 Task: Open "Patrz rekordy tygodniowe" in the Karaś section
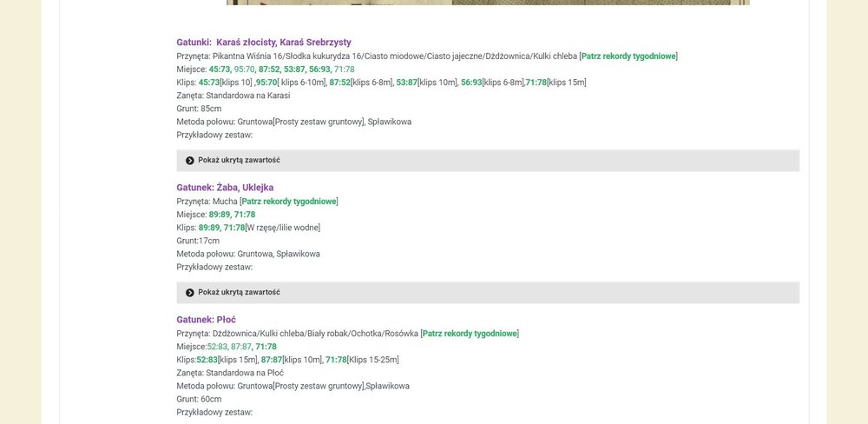(628, 56)
